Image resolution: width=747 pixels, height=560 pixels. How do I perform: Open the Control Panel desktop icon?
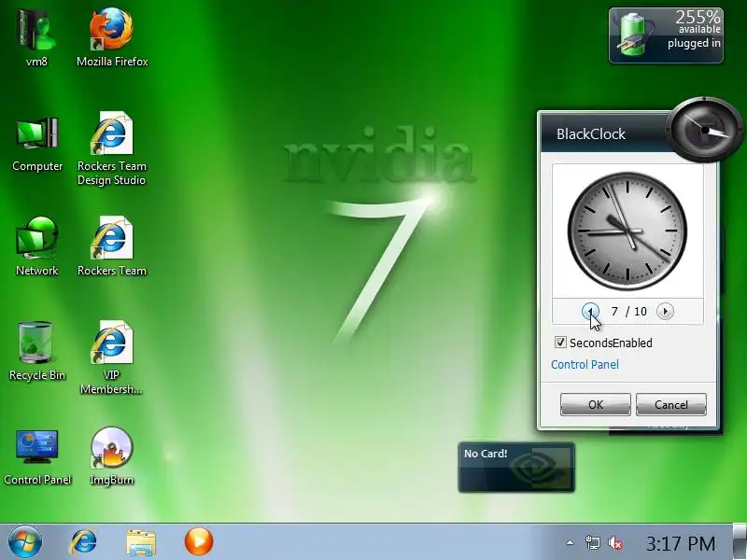[37, 457]
